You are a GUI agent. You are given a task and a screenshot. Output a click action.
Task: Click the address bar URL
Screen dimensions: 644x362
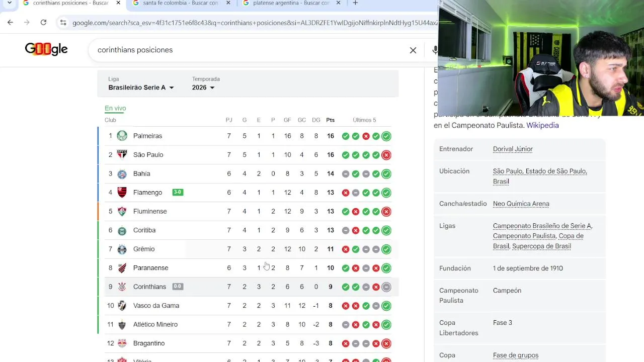coord(255,23)
